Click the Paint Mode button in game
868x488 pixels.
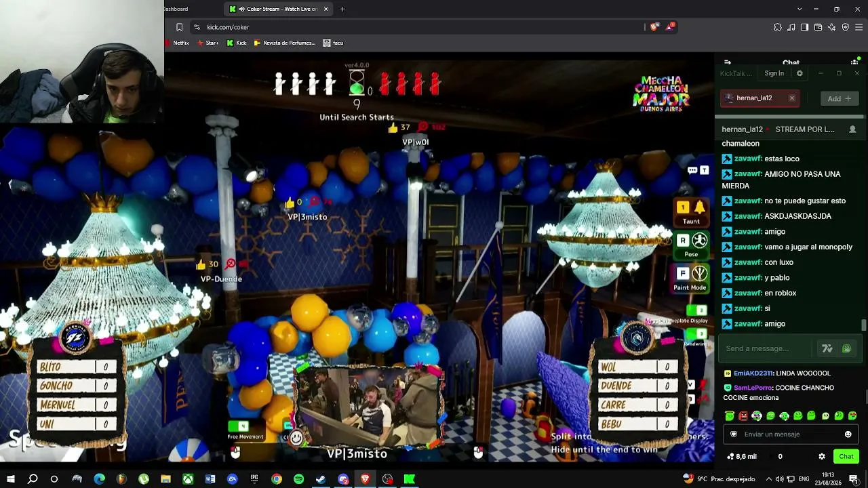[x=690, y=279]
